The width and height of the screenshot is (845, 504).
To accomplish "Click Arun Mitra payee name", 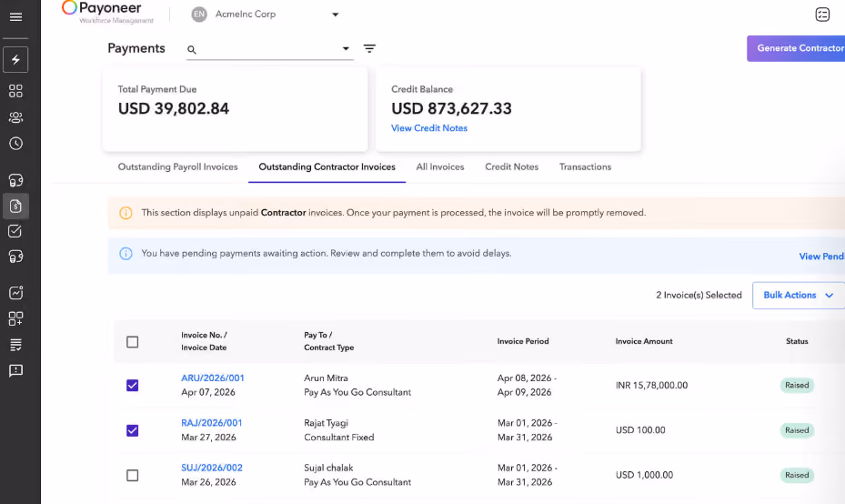I will coord(326,378).
